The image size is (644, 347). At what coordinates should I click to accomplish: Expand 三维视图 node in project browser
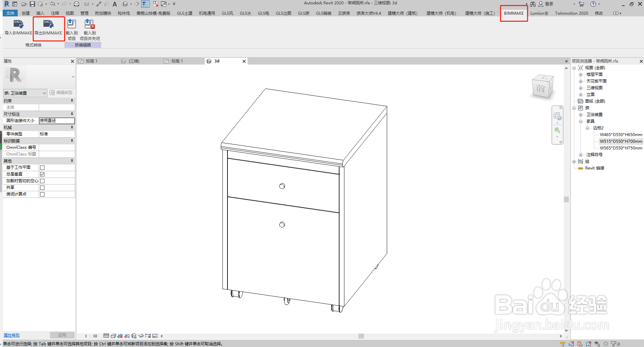tap(581, 88)
